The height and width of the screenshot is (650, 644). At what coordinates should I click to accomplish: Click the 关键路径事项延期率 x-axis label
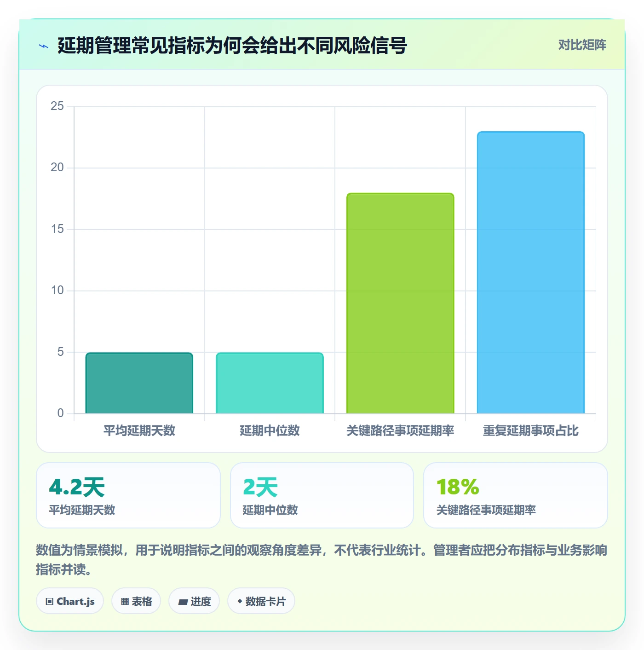pos(400,430)
